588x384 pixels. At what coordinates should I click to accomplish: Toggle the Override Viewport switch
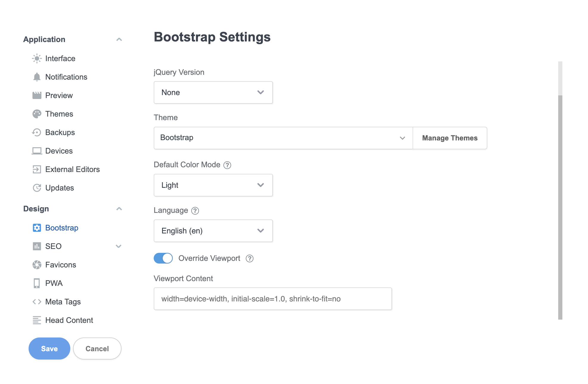163,258
